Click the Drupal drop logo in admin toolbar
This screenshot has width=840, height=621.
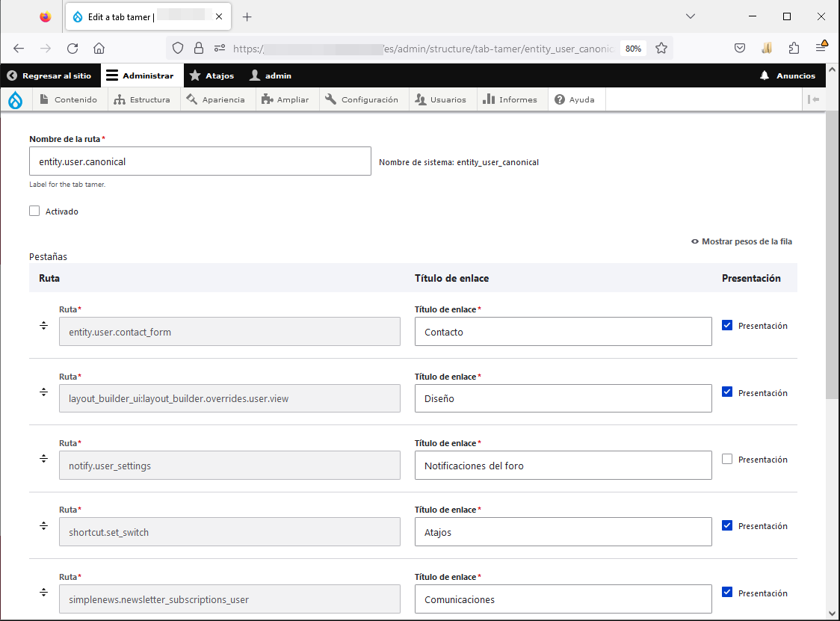point(16,99)
